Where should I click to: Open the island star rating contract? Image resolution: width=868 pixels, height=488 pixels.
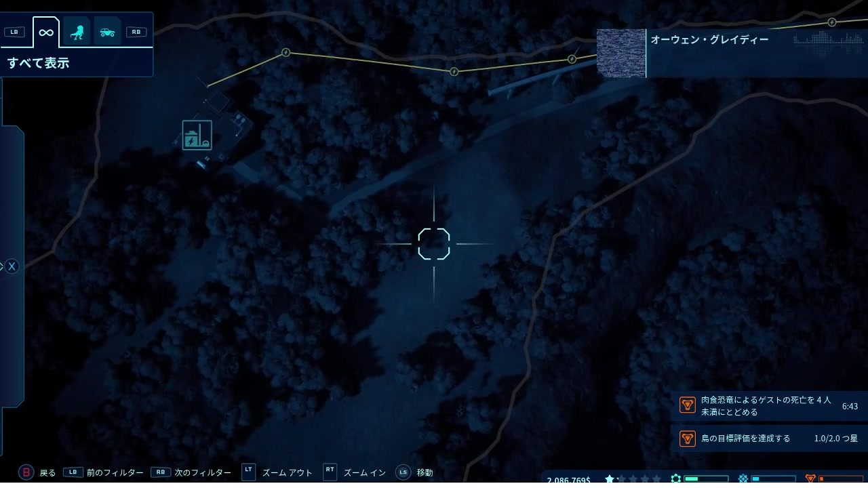click(769, 439)
